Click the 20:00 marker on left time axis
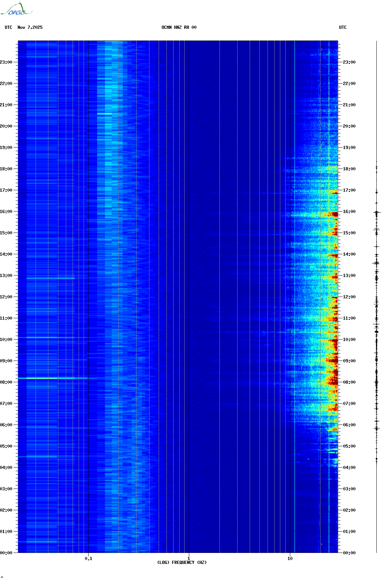Screen dimensions: 392x581 point(6,126)
